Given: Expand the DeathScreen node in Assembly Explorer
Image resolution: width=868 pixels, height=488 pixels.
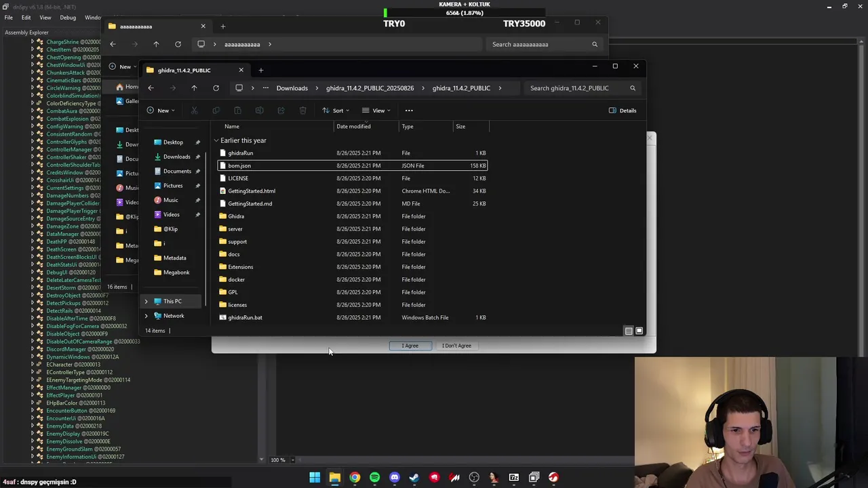Looking at the screenshot, I should click(32, 249).
